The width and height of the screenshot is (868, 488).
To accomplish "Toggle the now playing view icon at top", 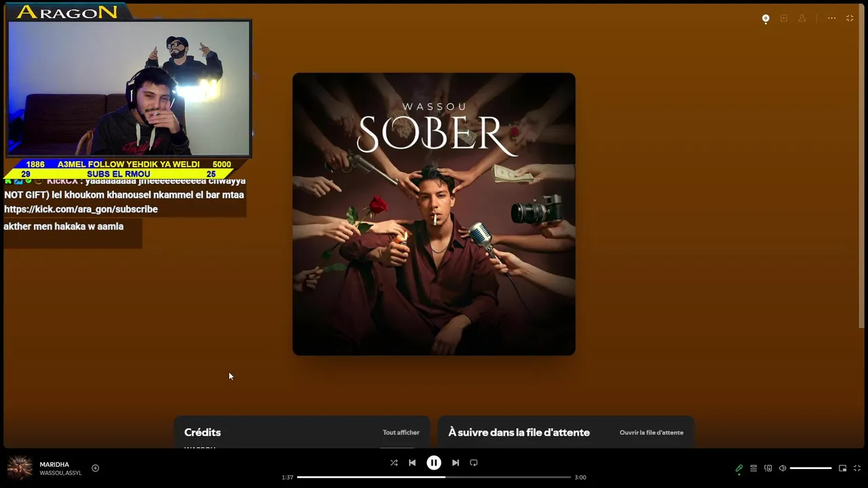I will [x=766, y=19].
